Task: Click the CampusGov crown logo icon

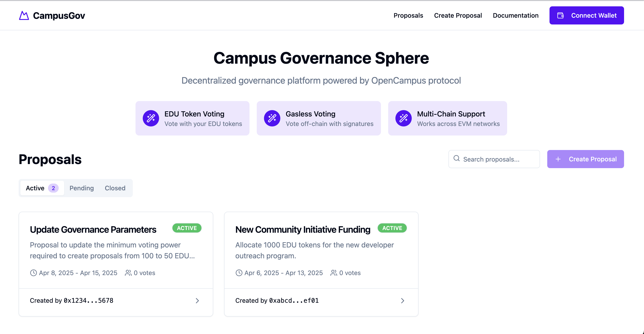Action: (24, 15)
